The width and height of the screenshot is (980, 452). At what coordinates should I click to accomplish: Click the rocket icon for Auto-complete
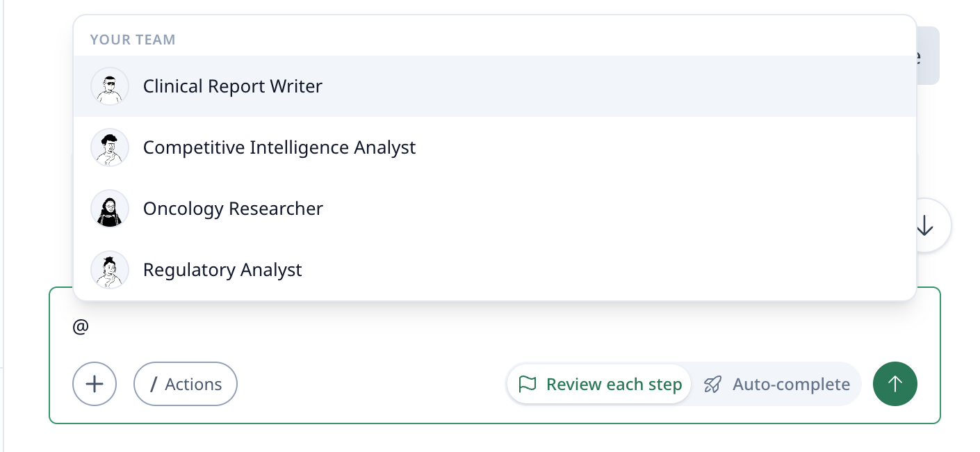(x=712, y=385)
